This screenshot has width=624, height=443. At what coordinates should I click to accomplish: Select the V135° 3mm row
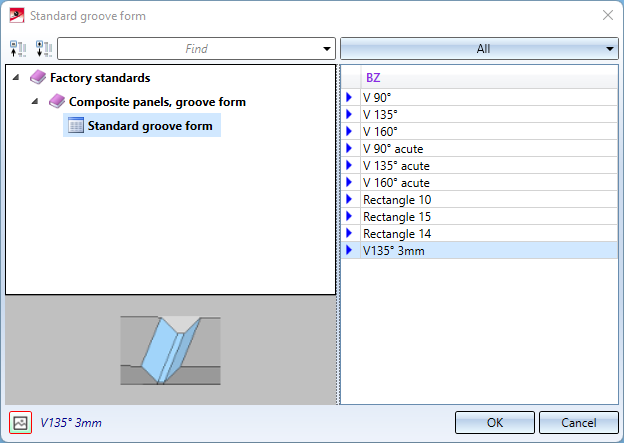click(x=479, y=250)
